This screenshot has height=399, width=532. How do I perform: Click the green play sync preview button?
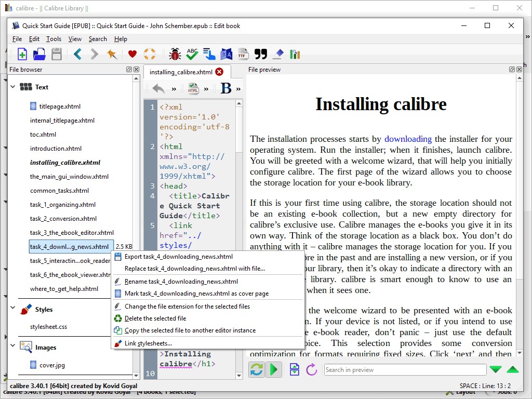point(273,369)
